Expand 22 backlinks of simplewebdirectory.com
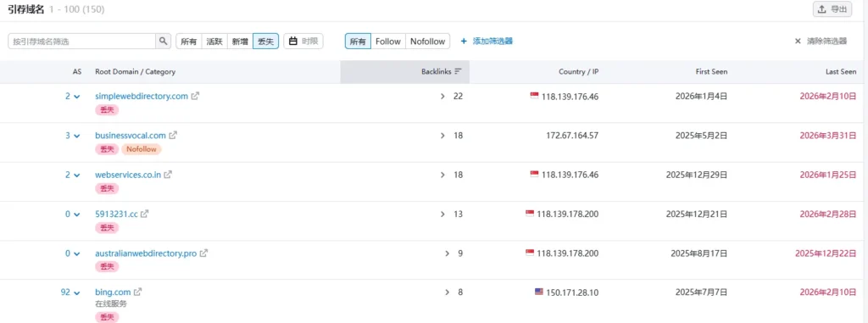868x323 pixels. 442,97
